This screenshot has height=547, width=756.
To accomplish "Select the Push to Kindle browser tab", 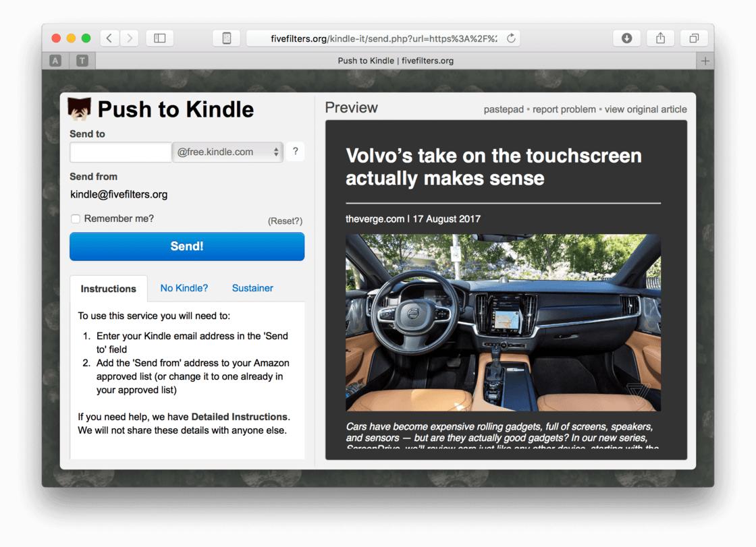I will (x=396, y=61).
